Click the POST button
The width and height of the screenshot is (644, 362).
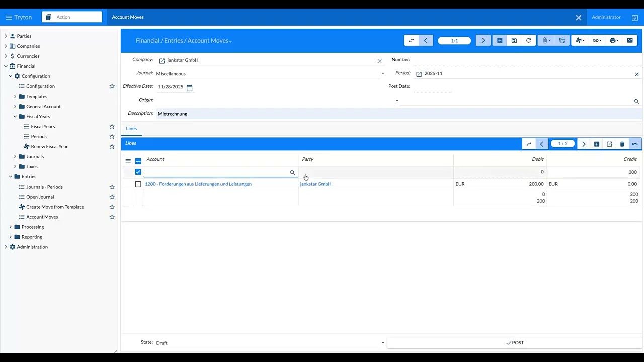[515, 343]
